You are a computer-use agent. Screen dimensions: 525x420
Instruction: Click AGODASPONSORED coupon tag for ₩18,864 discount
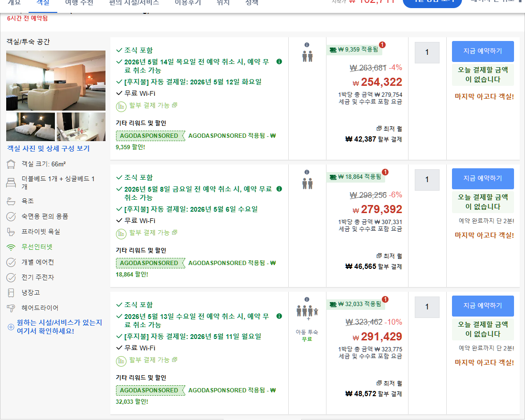click(150, 263)
